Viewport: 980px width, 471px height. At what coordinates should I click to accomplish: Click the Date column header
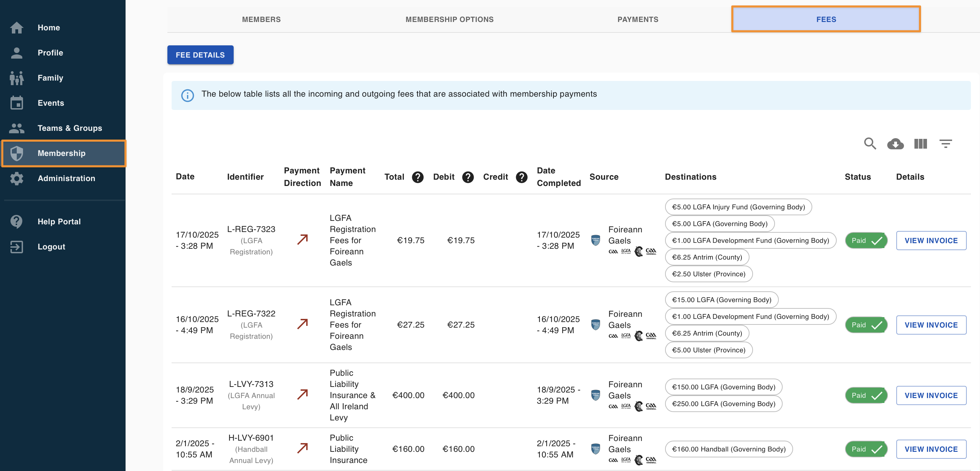[x=185, y=177]
